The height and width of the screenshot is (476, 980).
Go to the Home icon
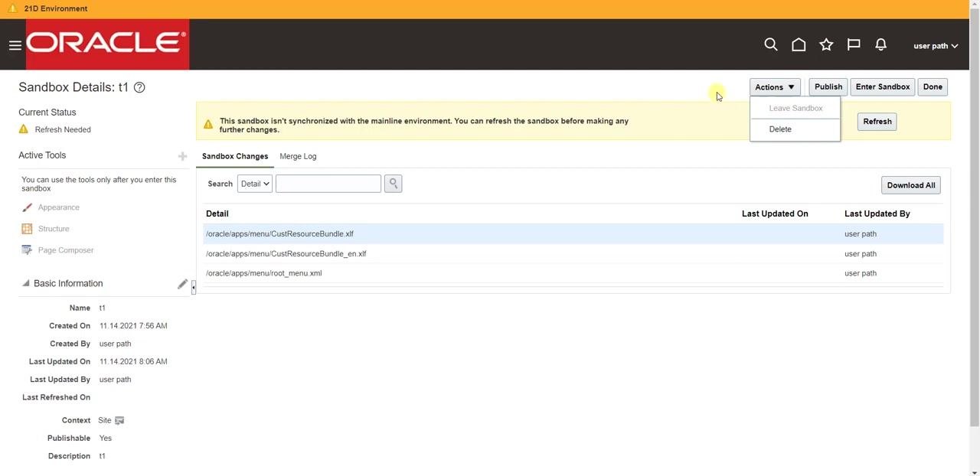point(799,45)
